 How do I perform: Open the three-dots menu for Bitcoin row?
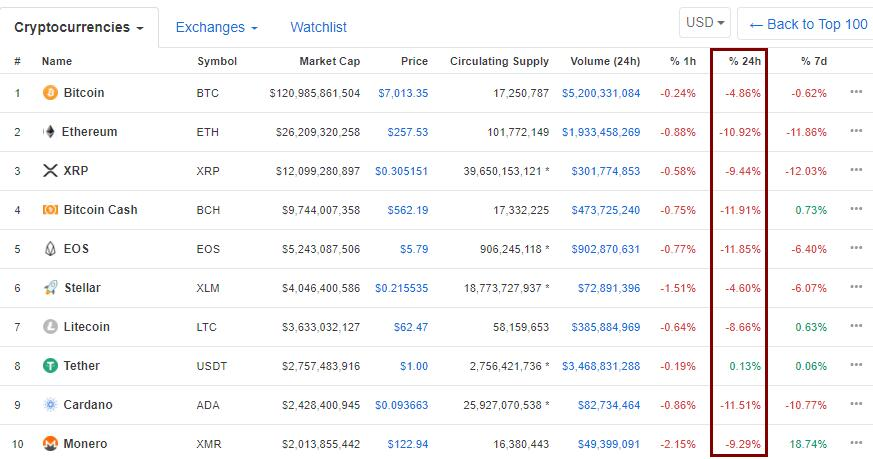pos(856,92)
